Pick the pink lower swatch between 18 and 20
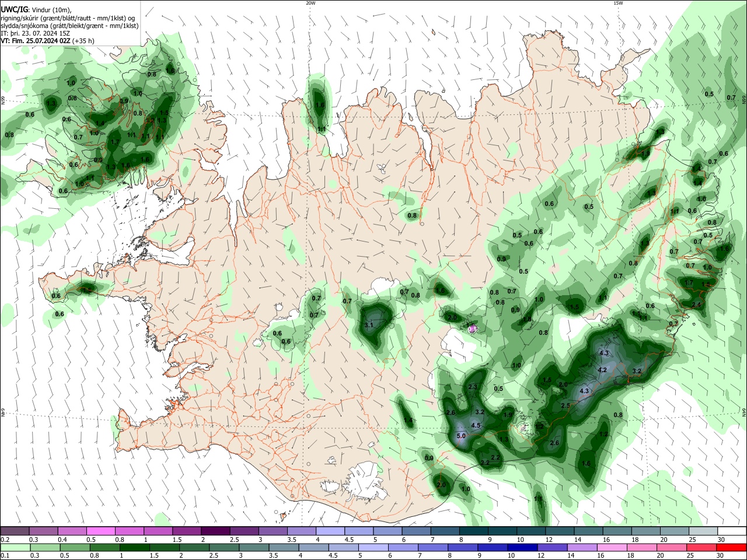747x560 pixels. click(643, 547)
